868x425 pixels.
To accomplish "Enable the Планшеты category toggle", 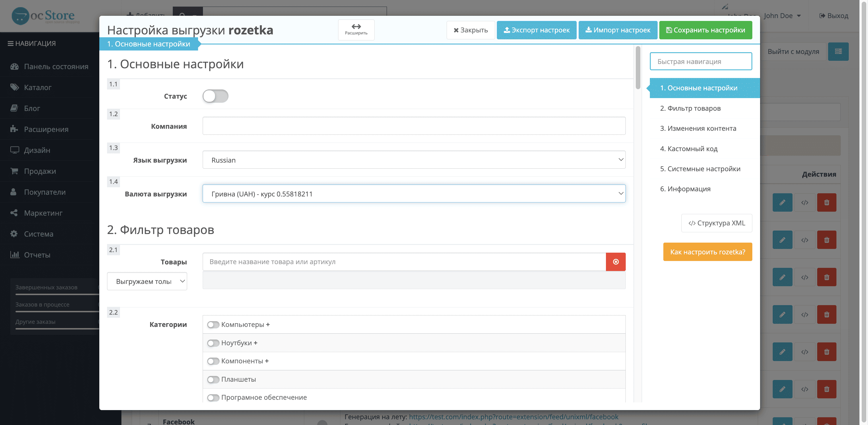I will click(213, 379).
